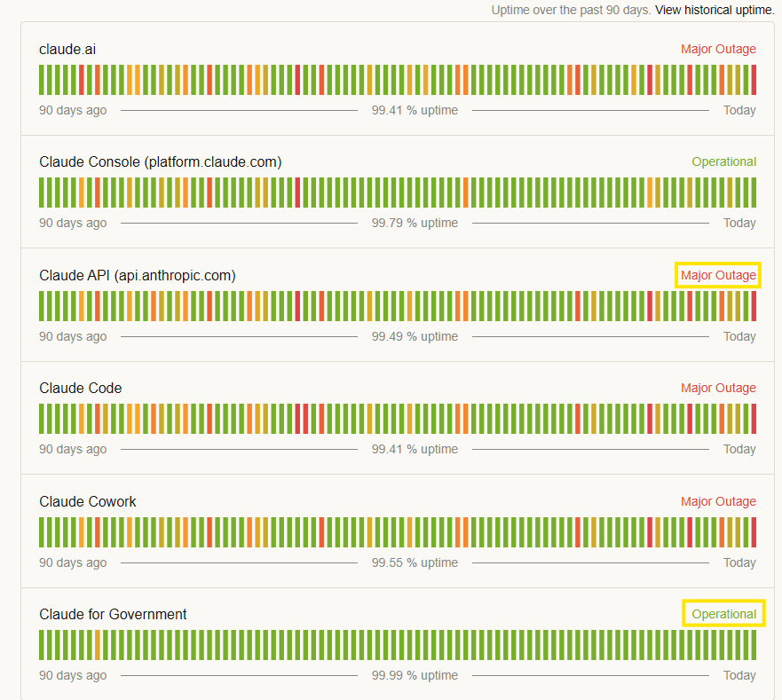Click 'Today' label under Claude Console chart
Image resolution: width=782 pixels, height=700 pixels.
click(739, 223)
